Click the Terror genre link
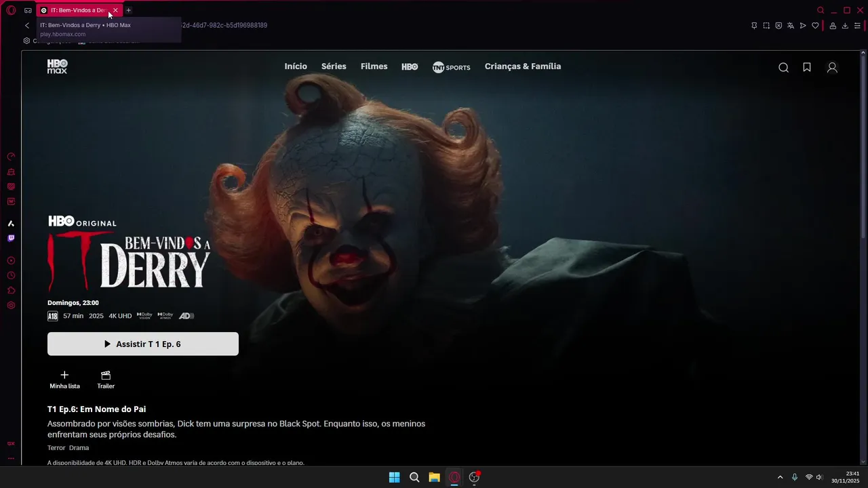The height and width of the screenshot is (488, 868). pyautogui.click(x=56, y=448)
